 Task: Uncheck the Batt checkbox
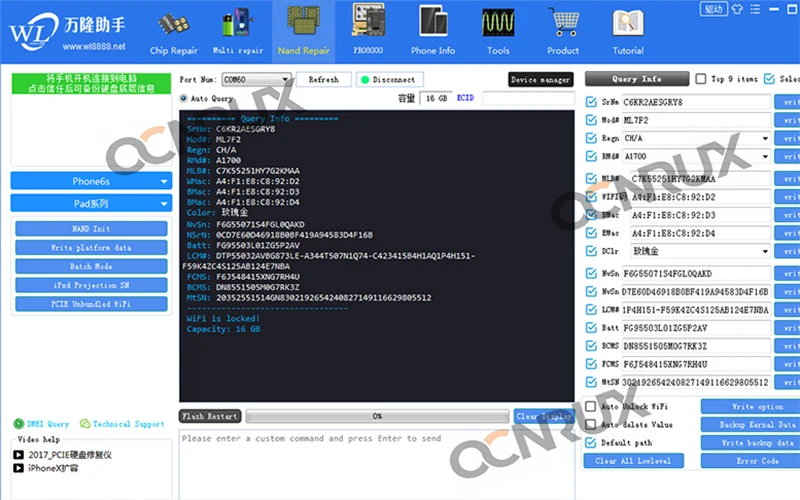point(591,328)
